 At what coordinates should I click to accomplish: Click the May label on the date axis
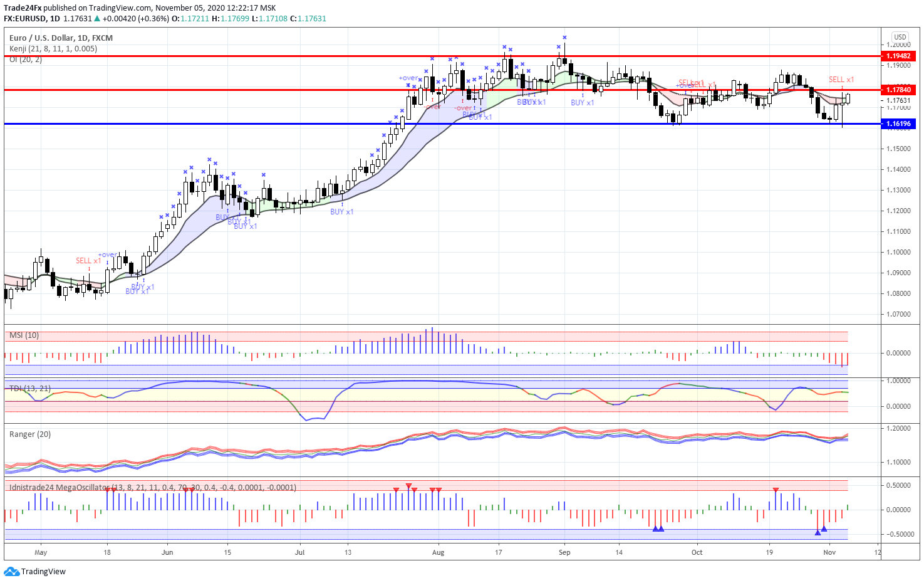41,552
